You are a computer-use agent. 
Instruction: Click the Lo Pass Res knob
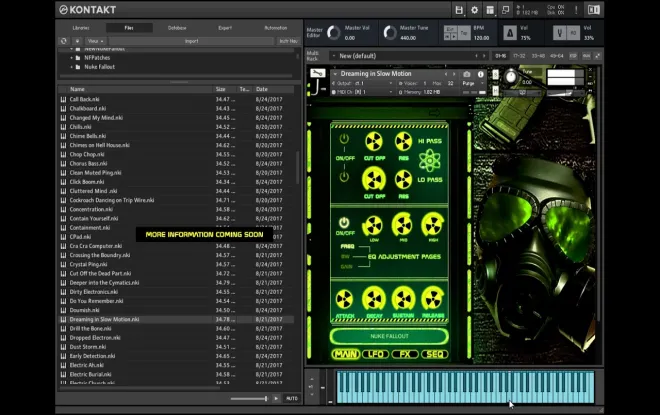pyautogui.click(x=403, y=180)
